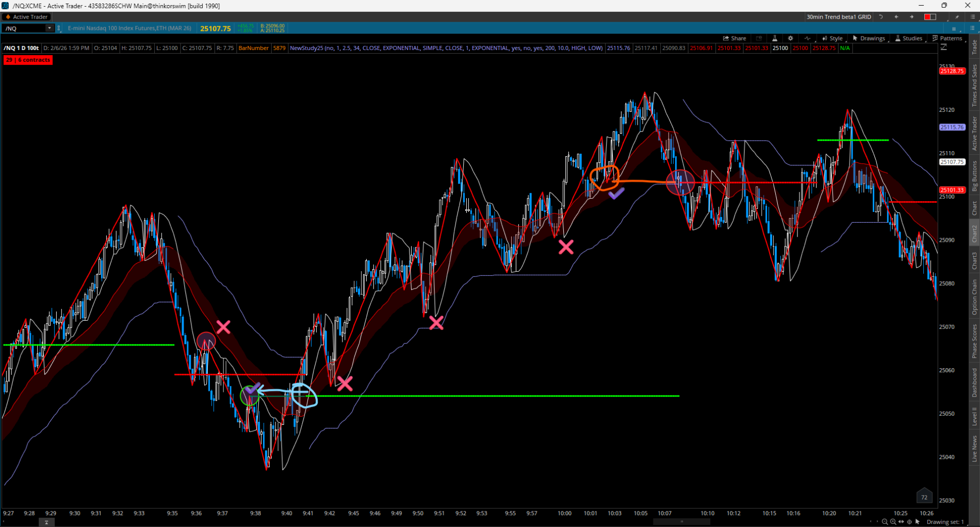Click the undo arrow icon in top bar
Image resolution: width=980 pixels, height=527 pixels.
pyautogui.click(x=881, y=17)
